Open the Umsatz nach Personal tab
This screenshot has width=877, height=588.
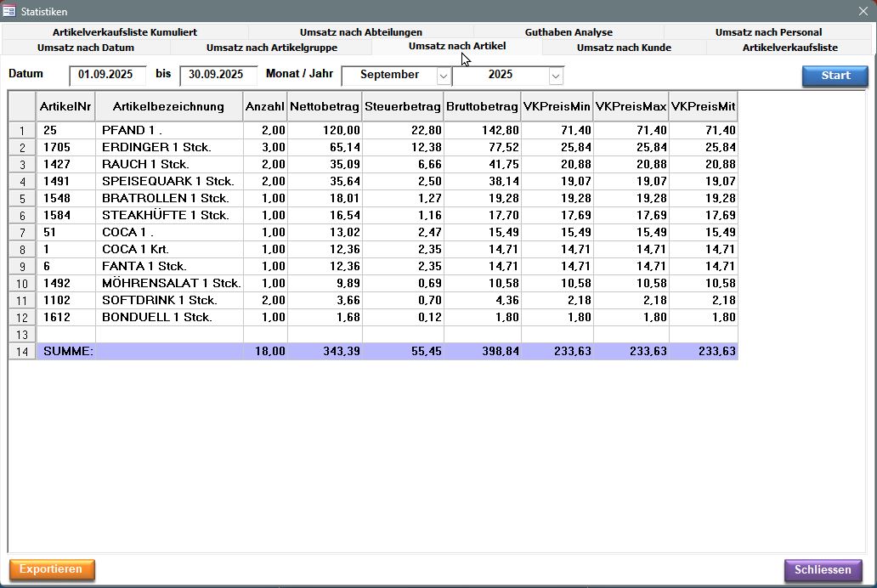tap(768, 32)
